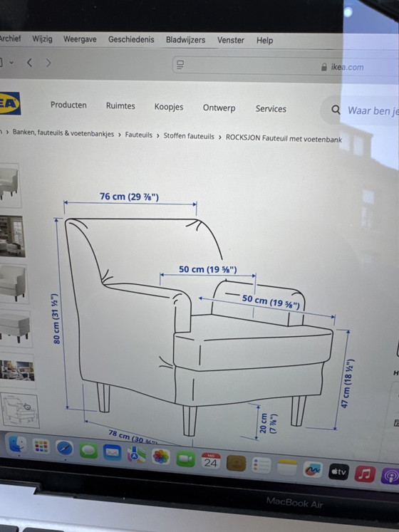Click the 'Waar ben je' search field

tap(373, 110)
